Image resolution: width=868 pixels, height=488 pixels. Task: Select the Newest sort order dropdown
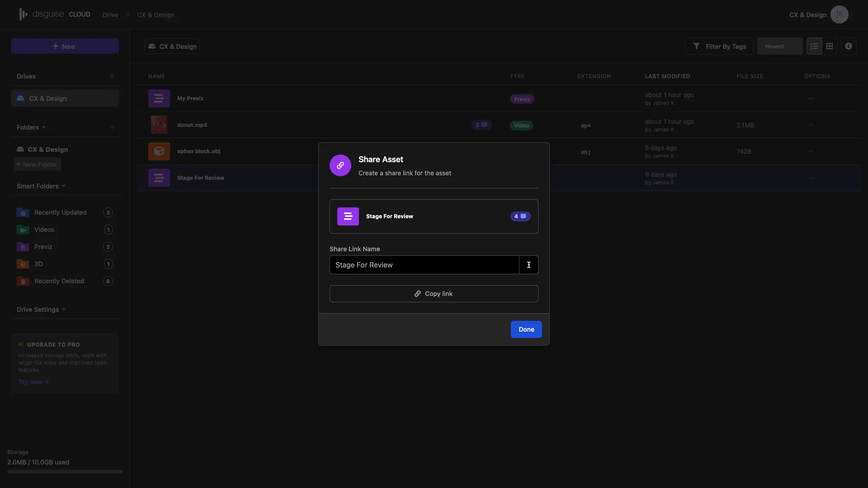[780, 46]
